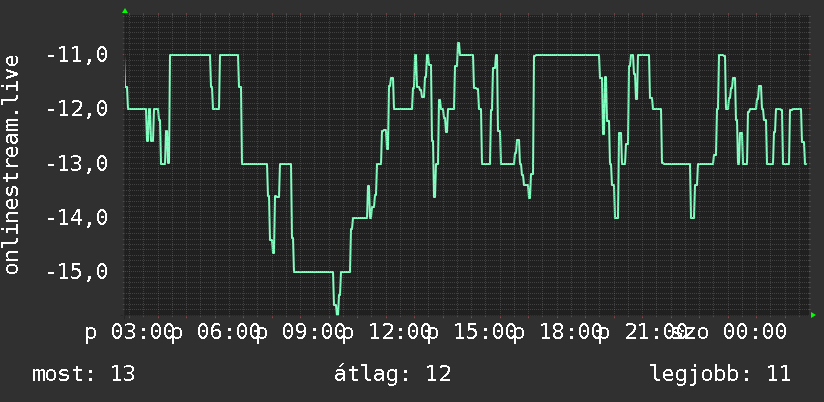The width and height of the screenshot is (824, 402).
Task: Click the onlinestream.live vertical axis title
Action: (12, 164)
